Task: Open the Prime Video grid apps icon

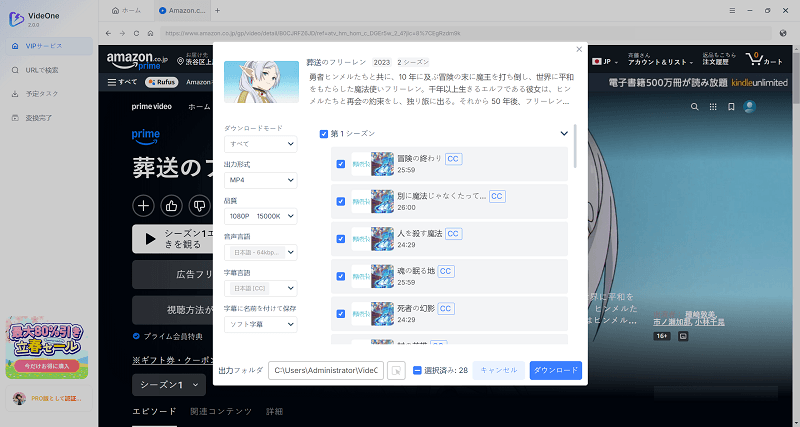Action: tap(713, 107)
